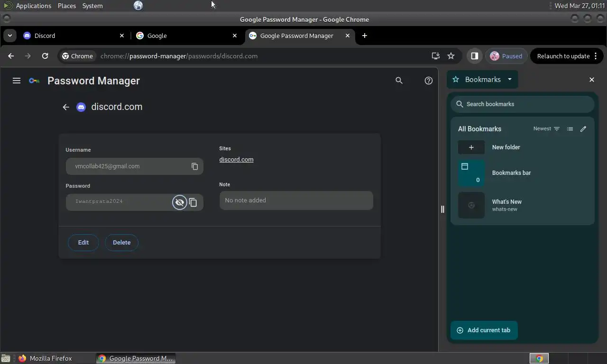This screenshot has height=364, width=607.
Task: Click the Username field
Action: tap(134, 166)
